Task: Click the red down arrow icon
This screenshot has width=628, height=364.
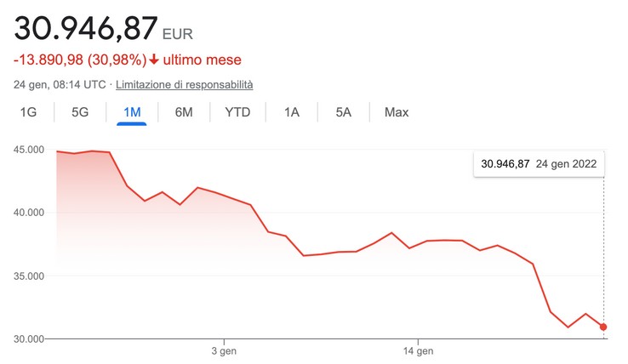Action: point(154,60)
